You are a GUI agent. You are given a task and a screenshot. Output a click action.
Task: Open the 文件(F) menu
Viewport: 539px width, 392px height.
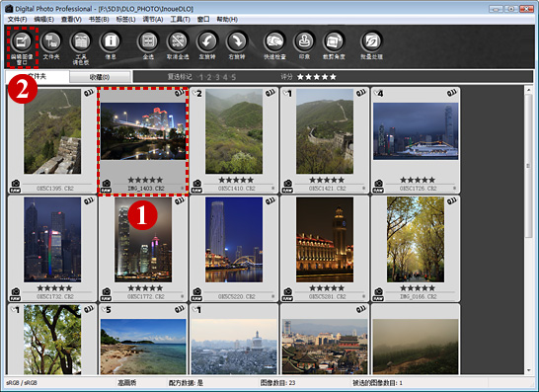click(x=17, y=20)
